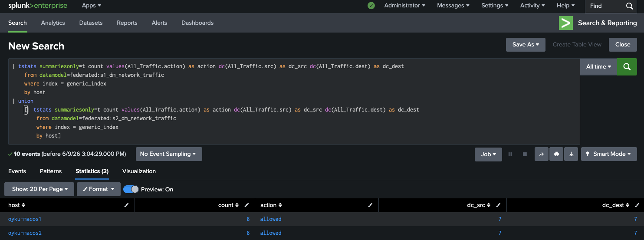Toggle the Preview switch off
This screenshot has width=644, height=240.
pos(131,189)
